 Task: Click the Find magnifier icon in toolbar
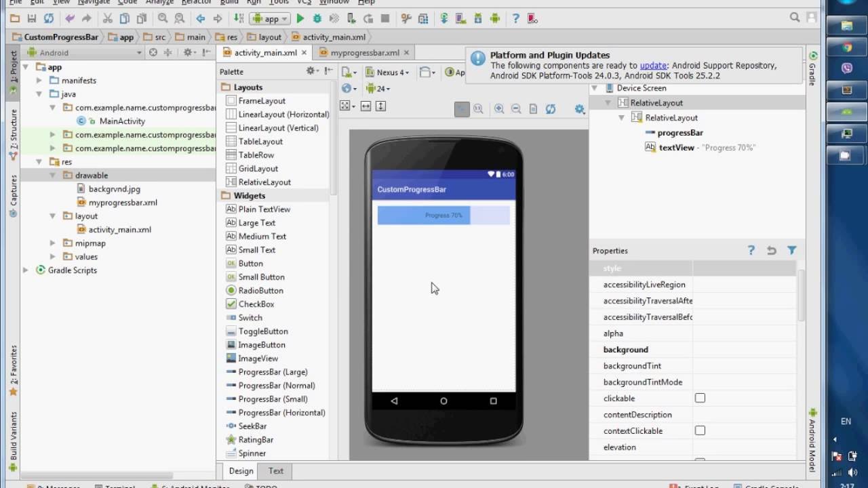(163, 19)
